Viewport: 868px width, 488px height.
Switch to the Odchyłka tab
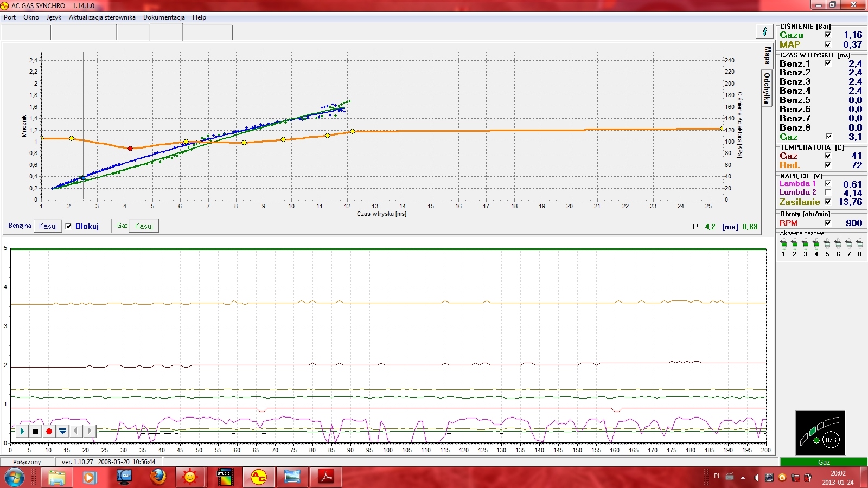pyautogui.click(x=767, y=88)
